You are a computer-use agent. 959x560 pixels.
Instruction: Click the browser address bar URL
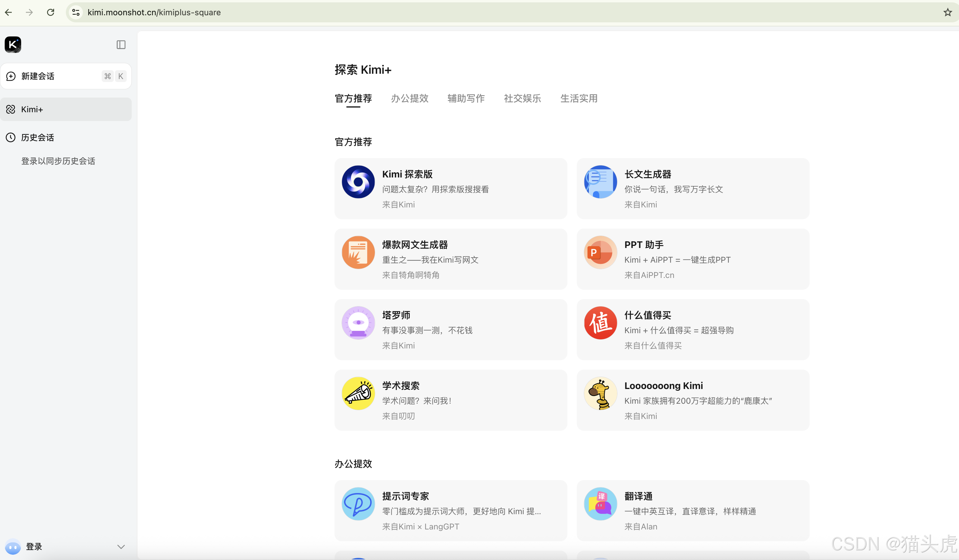pos(154,12)
